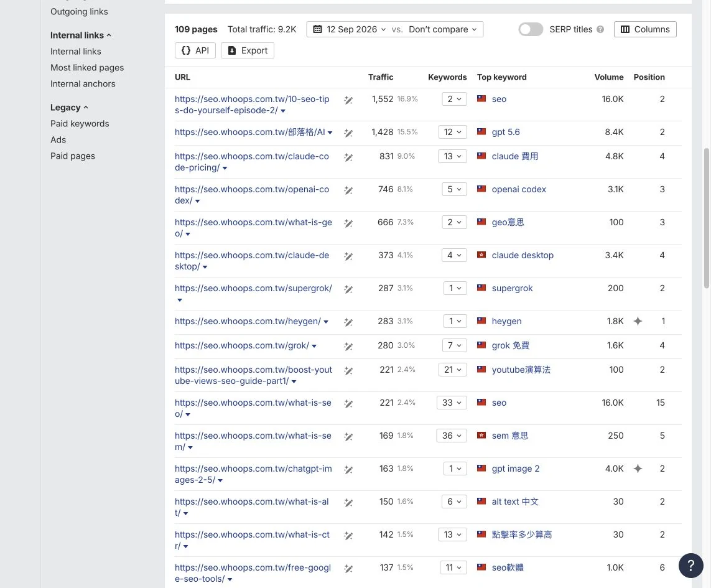The image size is (711, 588).
Task: Click the SERP titles help question icon
Action: point(600,29)
